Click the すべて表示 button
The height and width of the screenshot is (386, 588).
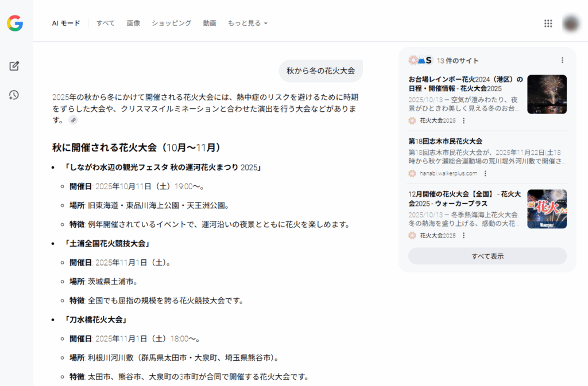(487, 256)
